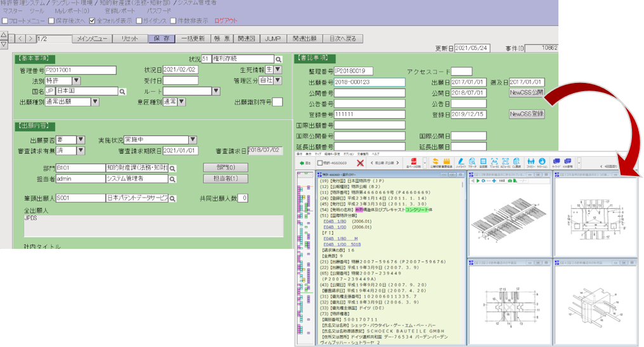
Task: Click the 関連出願 button
Action: tap(304, 39)
